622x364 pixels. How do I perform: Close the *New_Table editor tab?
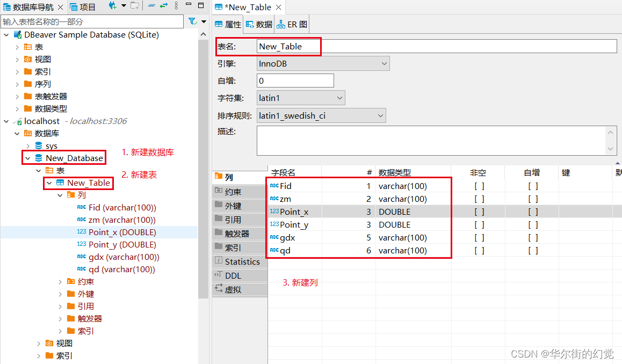[x=278, y=7]
